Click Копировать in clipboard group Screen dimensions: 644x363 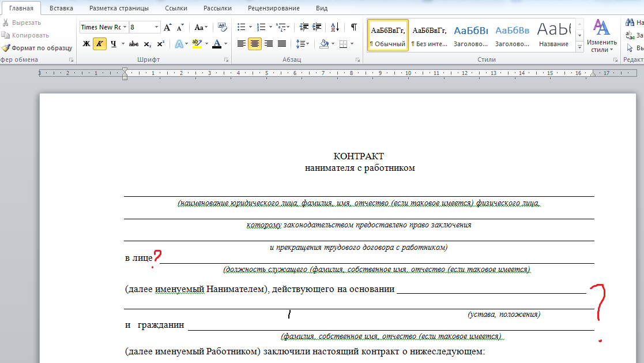25,35
